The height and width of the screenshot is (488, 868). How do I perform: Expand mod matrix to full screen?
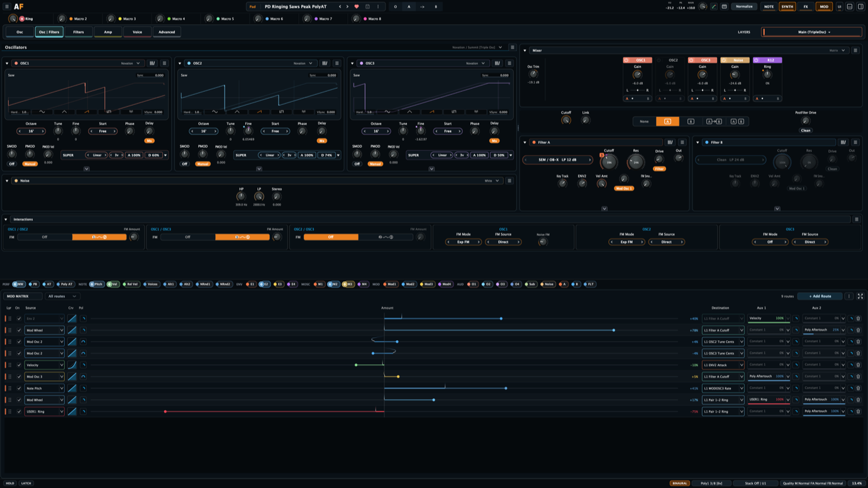[x=860, y=296]
